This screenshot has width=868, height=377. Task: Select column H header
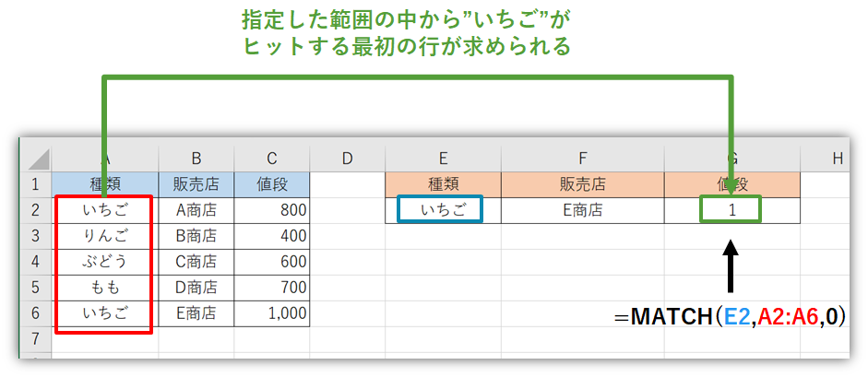tap(825, 159)
